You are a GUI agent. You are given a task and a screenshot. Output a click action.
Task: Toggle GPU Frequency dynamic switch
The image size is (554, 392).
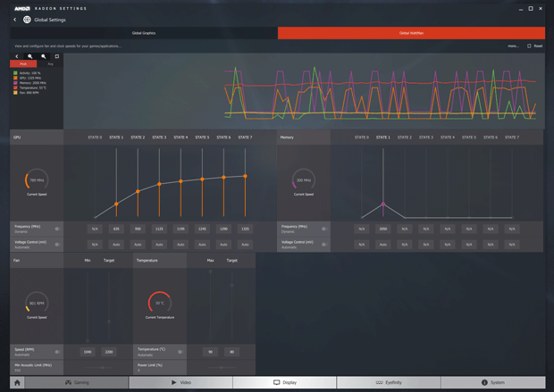[57, 229]
